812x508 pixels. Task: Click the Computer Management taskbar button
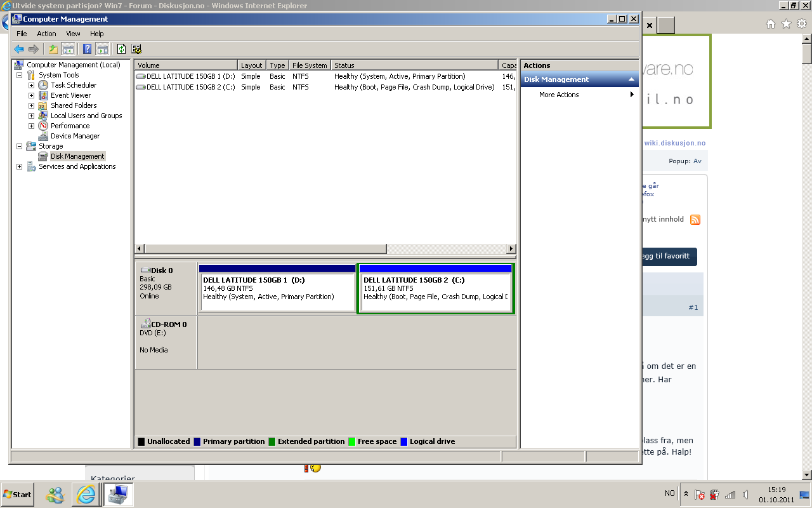coord(118,494)
